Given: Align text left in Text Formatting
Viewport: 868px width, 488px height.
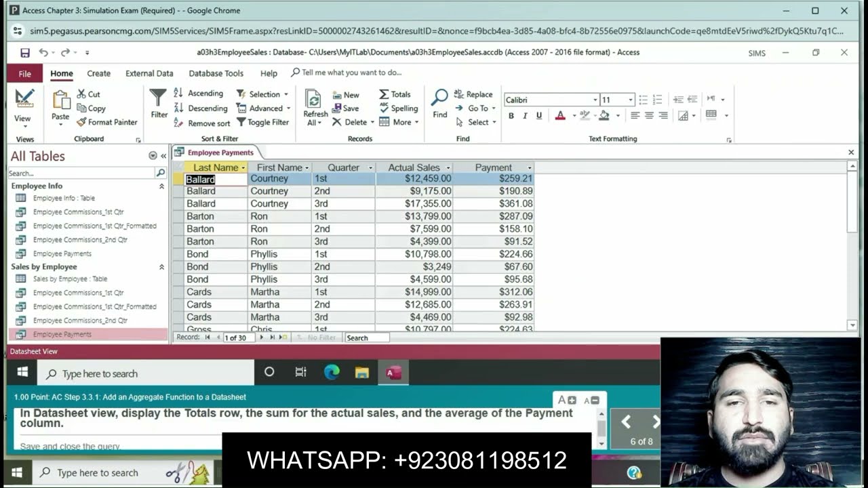Looking at the screenshot, I should coord(635,116).
